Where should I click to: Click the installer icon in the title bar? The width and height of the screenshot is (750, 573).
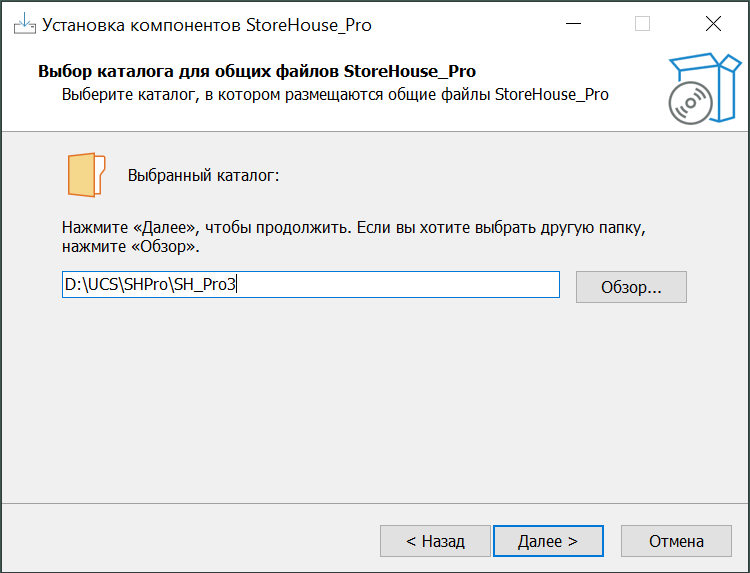coord(23,24)
